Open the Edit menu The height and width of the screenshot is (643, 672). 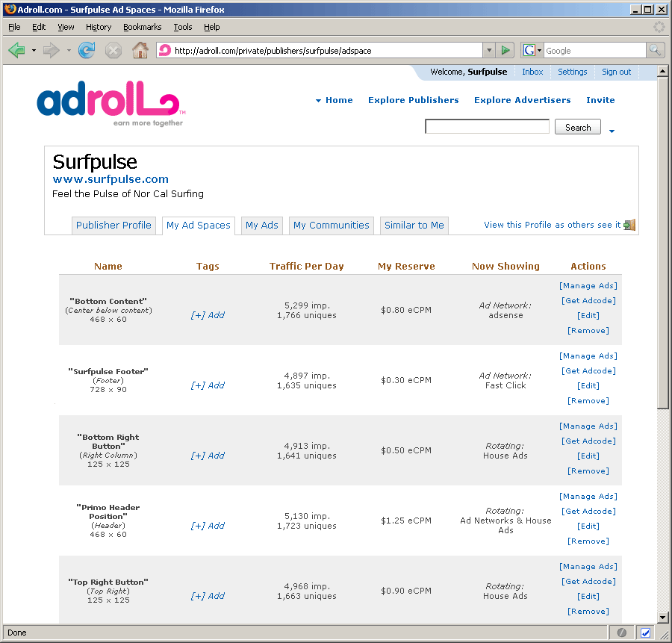(39, 27)
